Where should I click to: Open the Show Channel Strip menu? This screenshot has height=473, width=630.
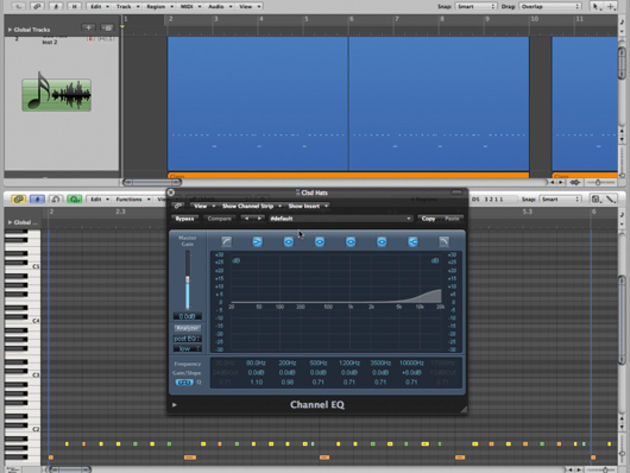pos(251,206)
